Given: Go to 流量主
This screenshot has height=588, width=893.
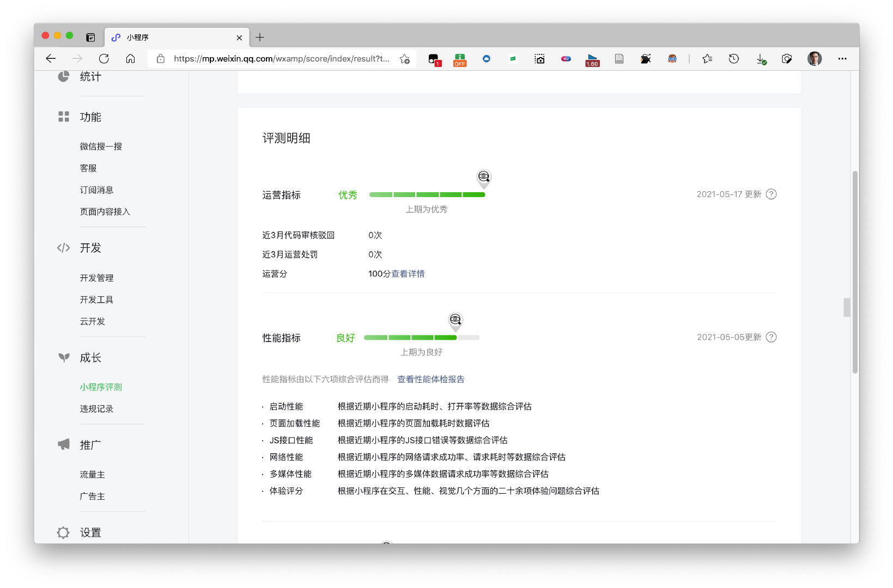Looking at the screenshot, I should coord(93,475).
